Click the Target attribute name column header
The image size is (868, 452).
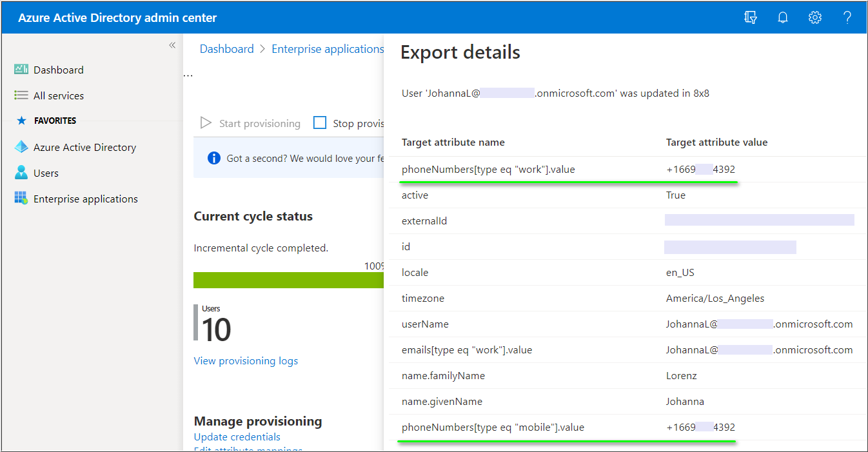pyautogui.click(x=453, y=142)
